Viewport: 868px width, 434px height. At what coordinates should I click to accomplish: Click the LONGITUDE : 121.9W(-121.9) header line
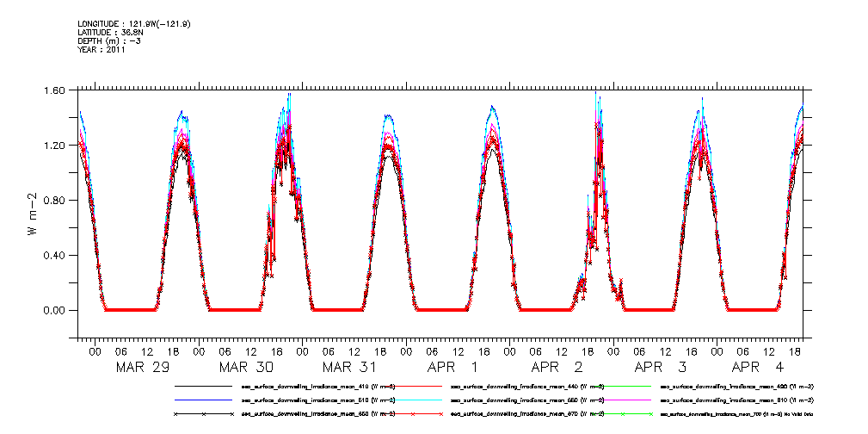pos(134,24)
